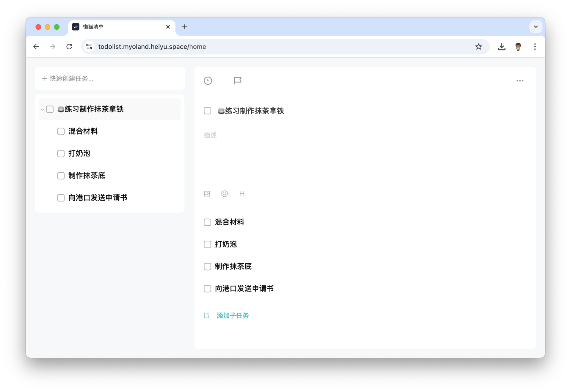Image resolution: width=571 pixels, height=392 pixels.
Task: Check off 混合材料 in the left list
Action: pyautogui.click(x=61, y=131)
